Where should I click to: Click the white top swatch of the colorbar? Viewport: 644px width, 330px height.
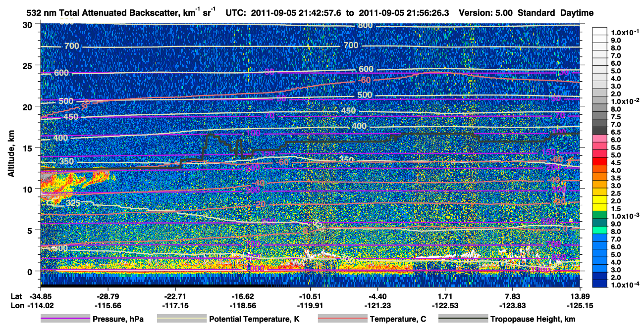(x=600, y=31)
